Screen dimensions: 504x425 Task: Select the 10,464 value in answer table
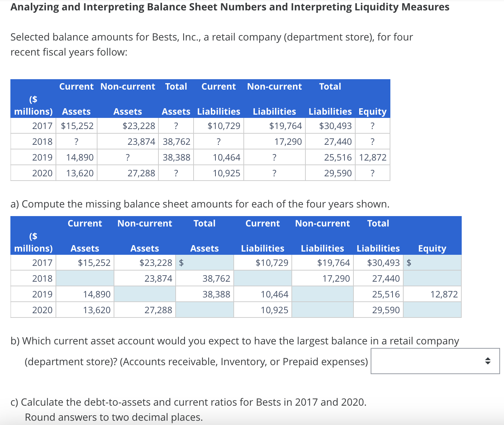[275, 294]
